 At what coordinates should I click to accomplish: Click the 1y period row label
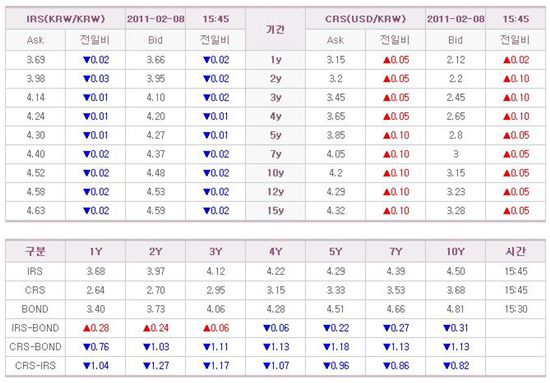coord(276,60)
